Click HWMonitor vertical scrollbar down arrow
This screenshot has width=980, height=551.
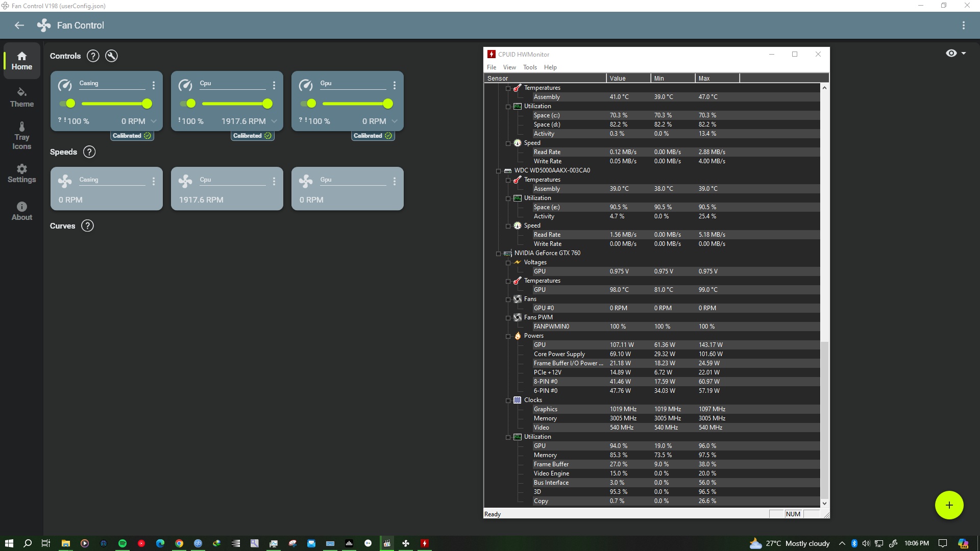click(x=824, y=503)
